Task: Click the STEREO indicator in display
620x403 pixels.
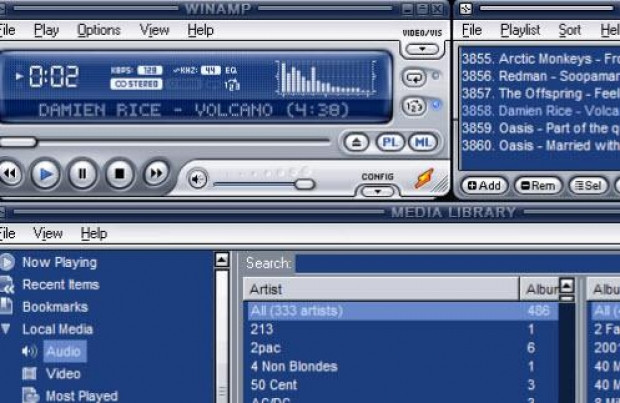Action: tap(136, 84)
